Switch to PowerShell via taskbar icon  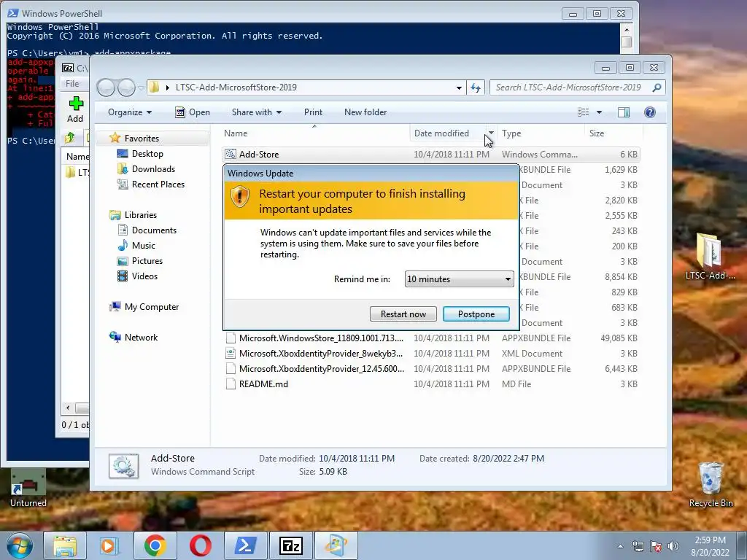tap(245, 545)
